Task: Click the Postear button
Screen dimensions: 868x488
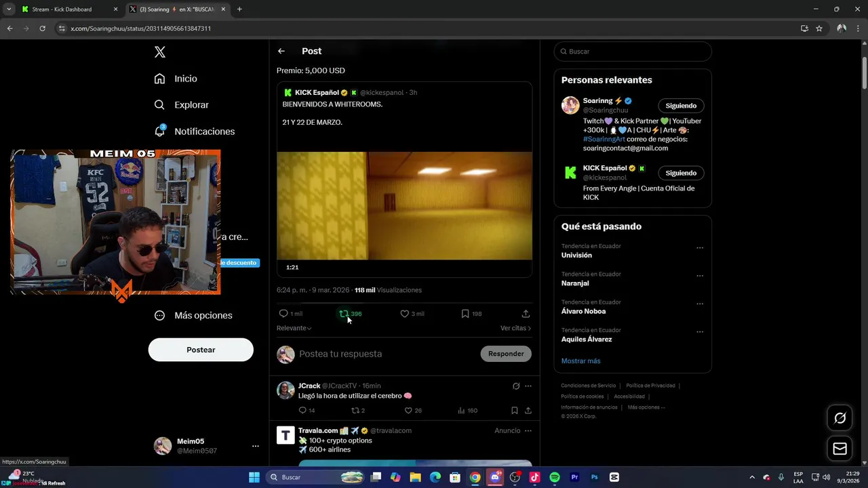Action: tap(201, 350)
